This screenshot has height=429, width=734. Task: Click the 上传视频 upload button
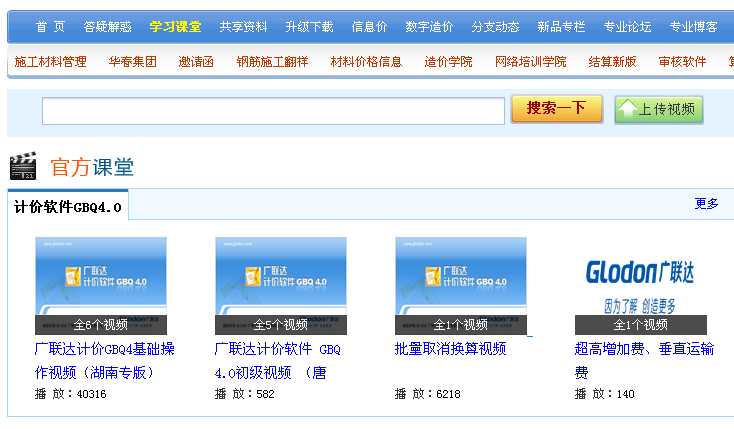click(659, 110)
